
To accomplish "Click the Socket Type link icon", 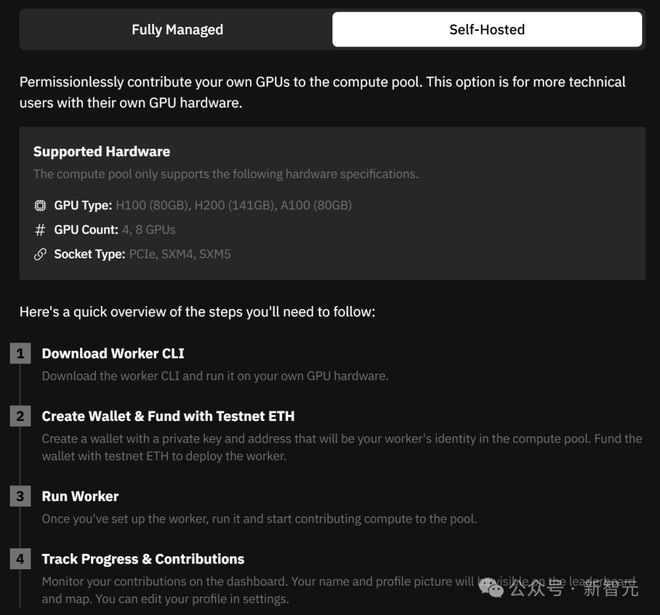I will coord(40,254).
